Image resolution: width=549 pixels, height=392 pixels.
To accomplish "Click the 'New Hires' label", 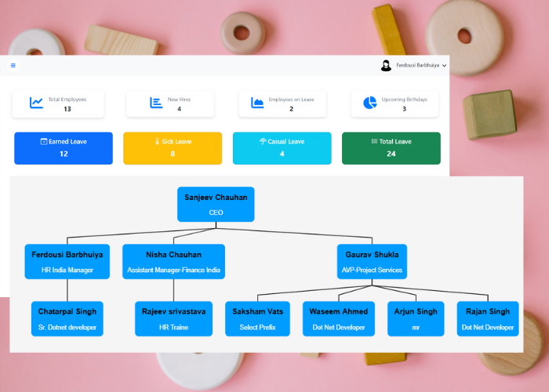I will tap(180, 100).
